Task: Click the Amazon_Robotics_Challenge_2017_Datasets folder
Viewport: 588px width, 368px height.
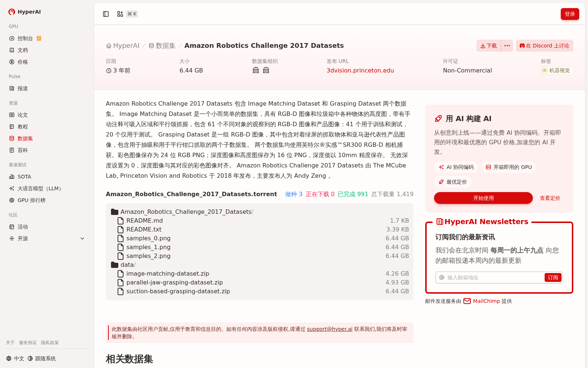Action: click(182, 212)
